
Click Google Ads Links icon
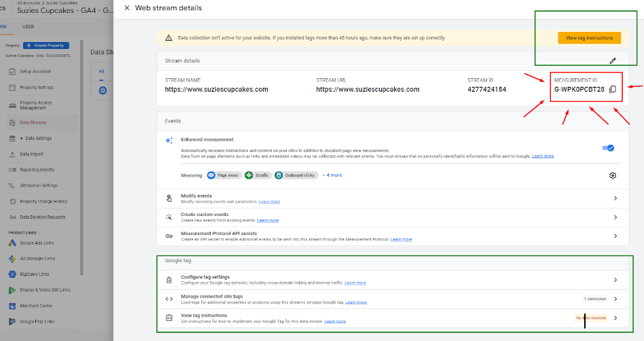click(x=12, y=243)
